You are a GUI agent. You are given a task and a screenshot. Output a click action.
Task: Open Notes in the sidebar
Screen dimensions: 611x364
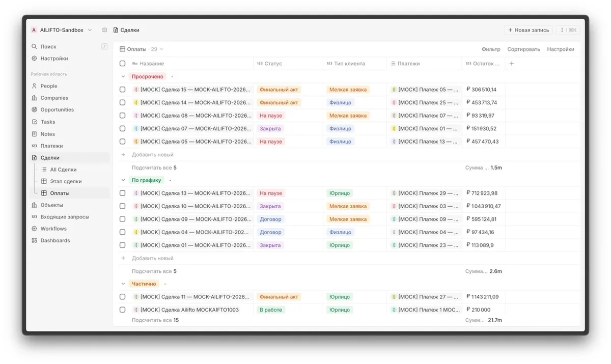tap(47, 134)
